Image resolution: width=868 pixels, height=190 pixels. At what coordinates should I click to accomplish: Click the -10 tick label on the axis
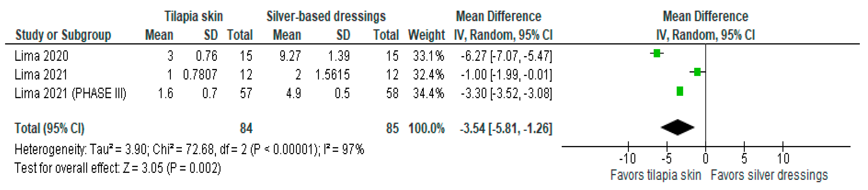tap(627, 158)
